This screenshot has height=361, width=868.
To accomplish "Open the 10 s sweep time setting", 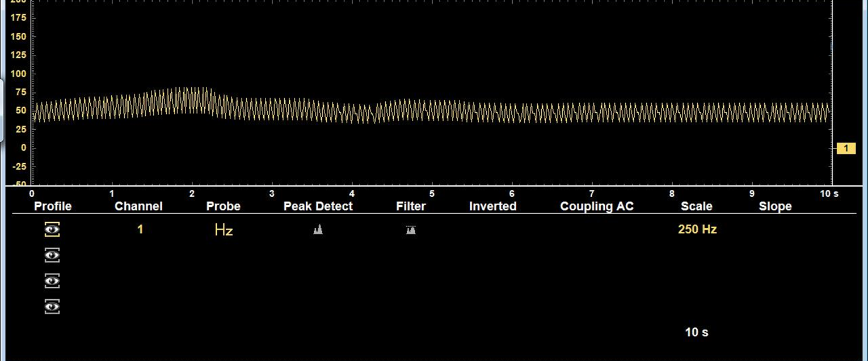I will point(696,332).
